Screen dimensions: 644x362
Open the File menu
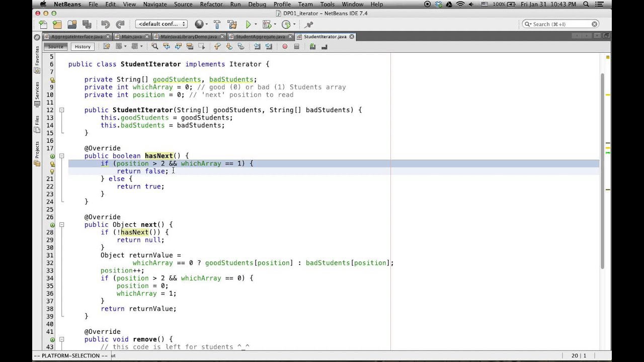(x=93, y=4)
